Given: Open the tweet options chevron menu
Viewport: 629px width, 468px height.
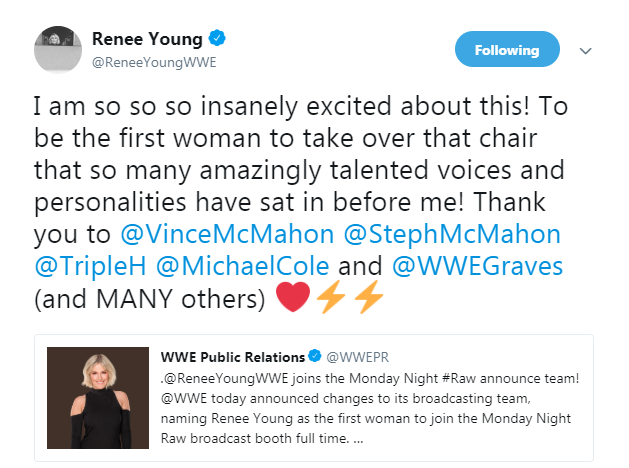Looking at the screenshot, I should pos(587,51).
